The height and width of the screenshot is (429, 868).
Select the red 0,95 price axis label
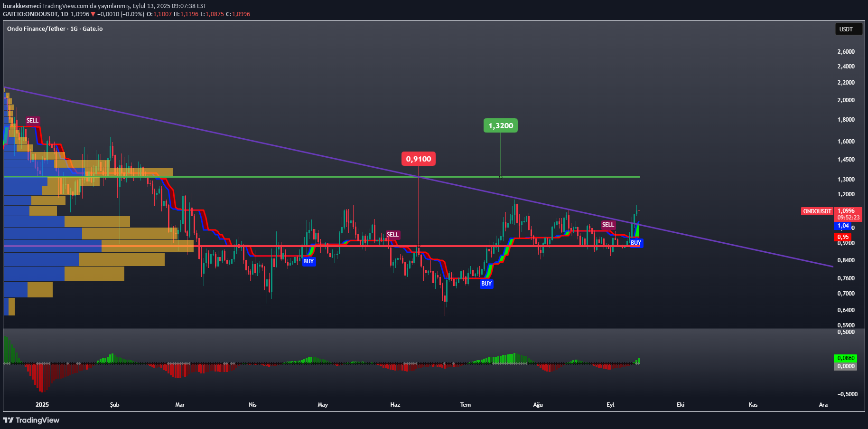[x=843, y=237]
